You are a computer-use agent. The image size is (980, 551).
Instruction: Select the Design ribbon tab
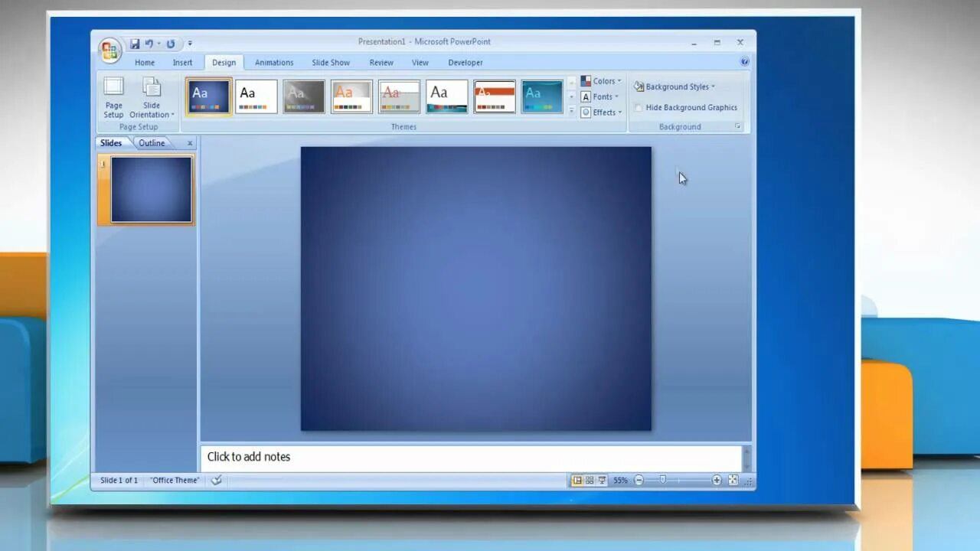click(224, 63)
